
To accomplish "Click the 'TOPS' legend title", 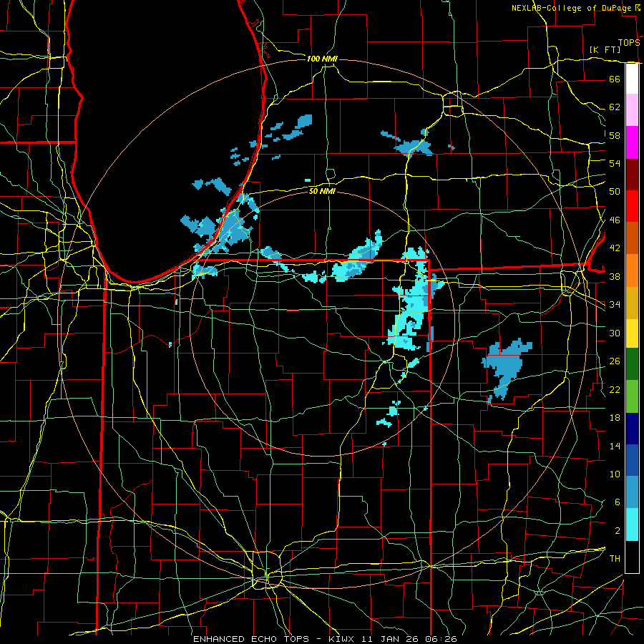I will point(629,43).
